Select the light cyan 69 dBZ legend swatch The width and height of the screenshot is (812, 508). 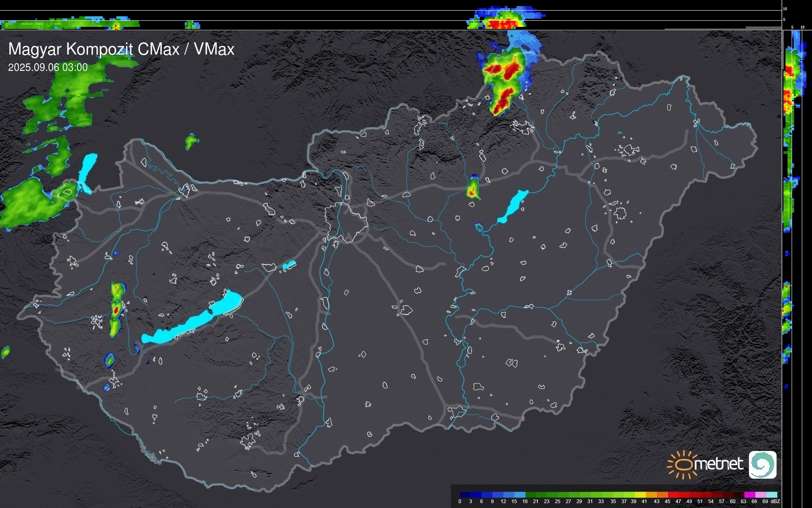[772, 495]
